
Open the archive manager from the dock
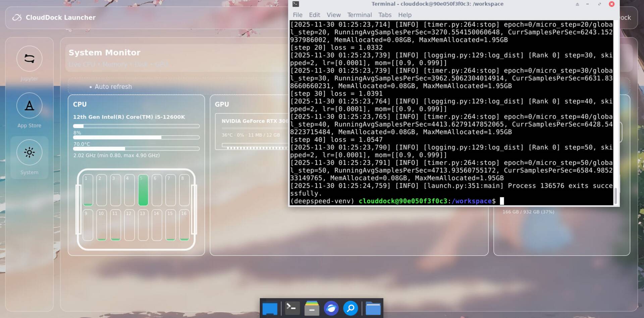point(311,308)
